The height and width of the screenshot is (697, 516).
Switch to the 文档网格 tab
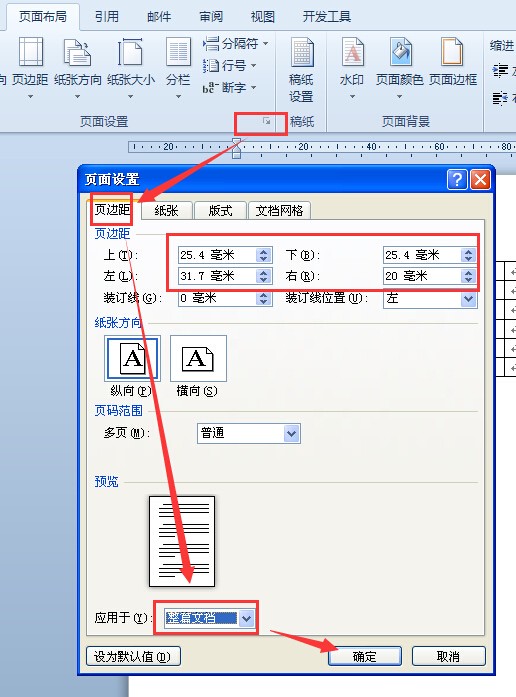point(279,210)
